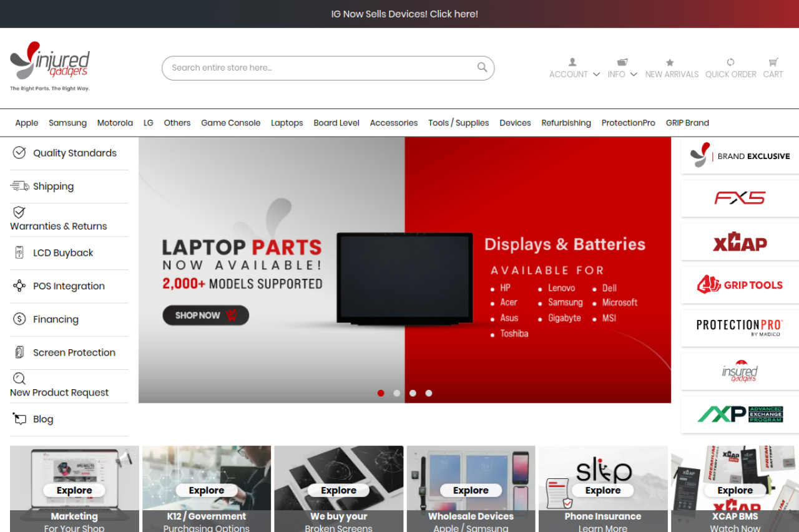Click the Blog icon
Viewport: 799px width, 532px height.
(19, 419)
